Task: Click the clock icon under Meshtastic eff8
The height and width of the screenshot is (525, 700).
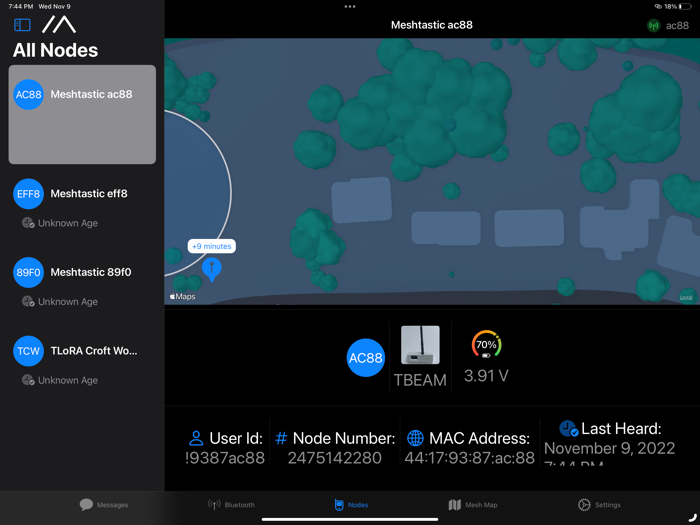Action: coord(28,223)
